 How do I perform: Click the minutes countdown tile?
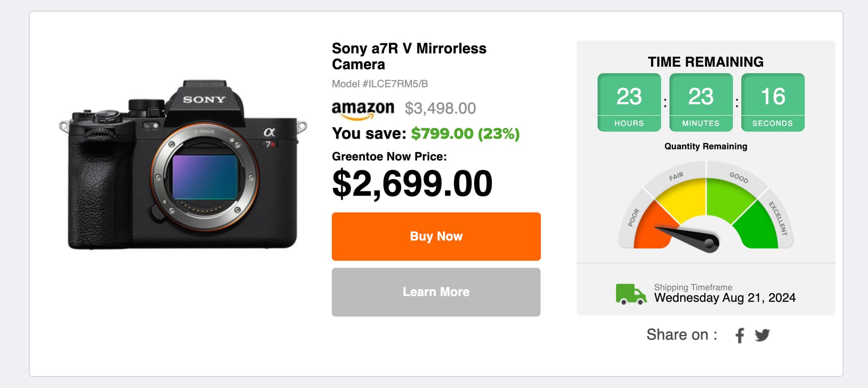[701, 103]
